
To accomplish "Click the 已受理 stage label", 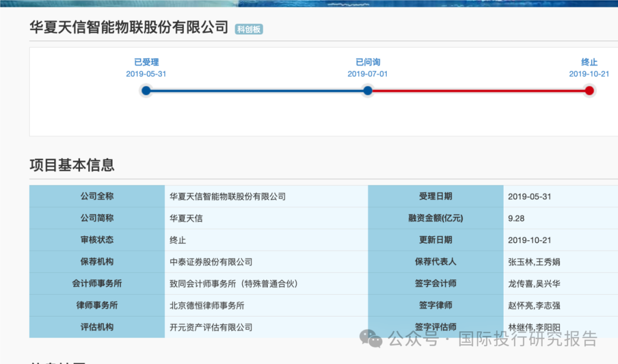I will 146,62.
